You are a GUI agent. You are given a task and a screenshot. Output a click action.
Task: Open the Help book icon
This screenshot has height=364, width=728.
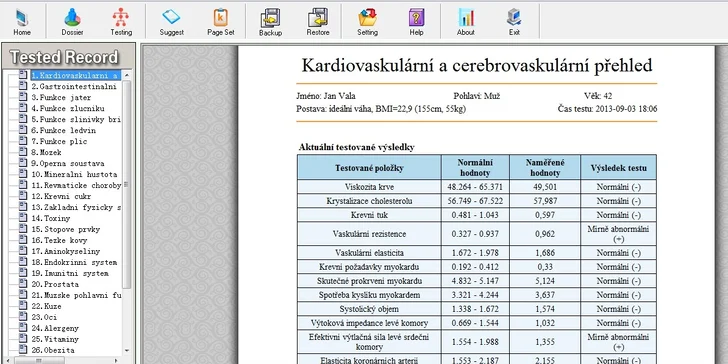tap(416, 22)
